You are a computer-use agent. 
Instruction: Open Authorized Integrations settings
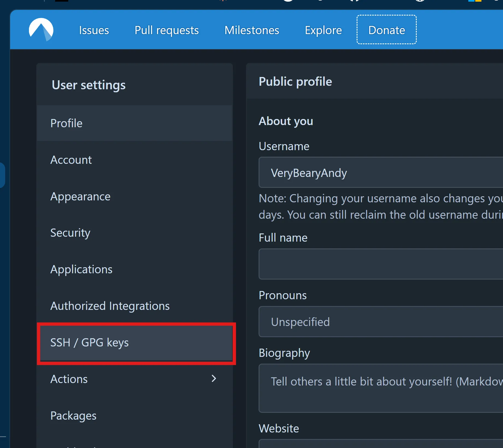(x=135, y=306)
